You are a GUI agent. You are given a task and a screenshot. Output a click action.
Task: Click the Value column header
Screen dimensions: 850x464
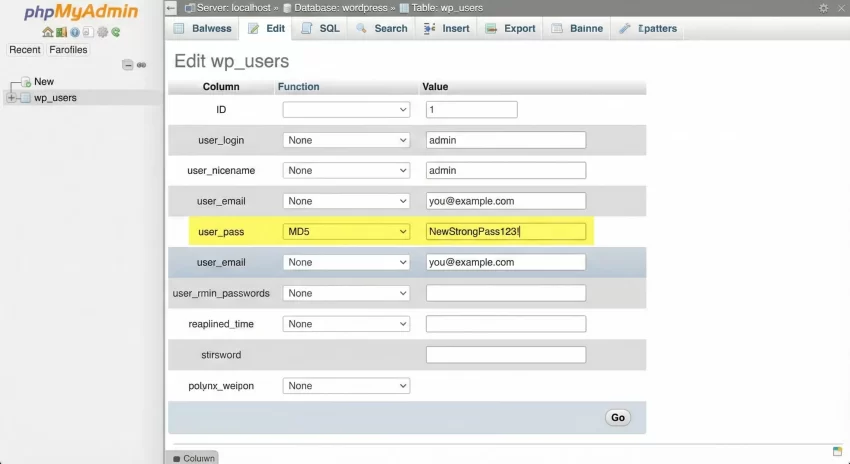pyautogui.click(x=435, y=87)
